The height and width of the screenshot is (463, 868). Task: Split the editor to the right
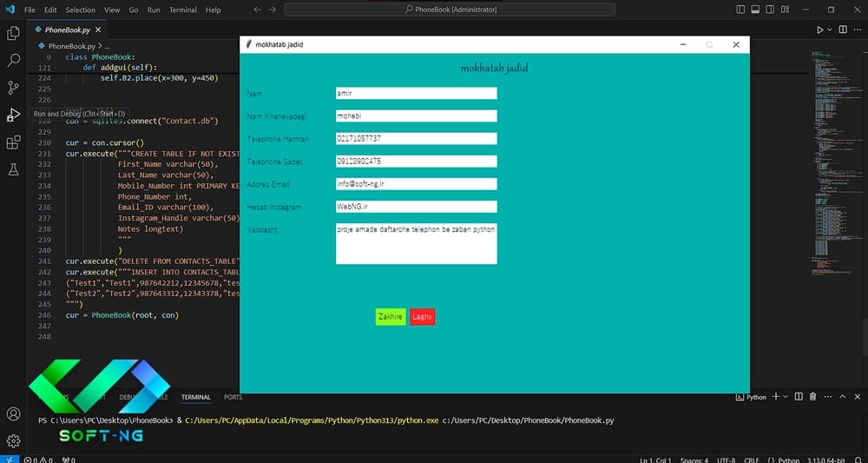pos(843,30)
